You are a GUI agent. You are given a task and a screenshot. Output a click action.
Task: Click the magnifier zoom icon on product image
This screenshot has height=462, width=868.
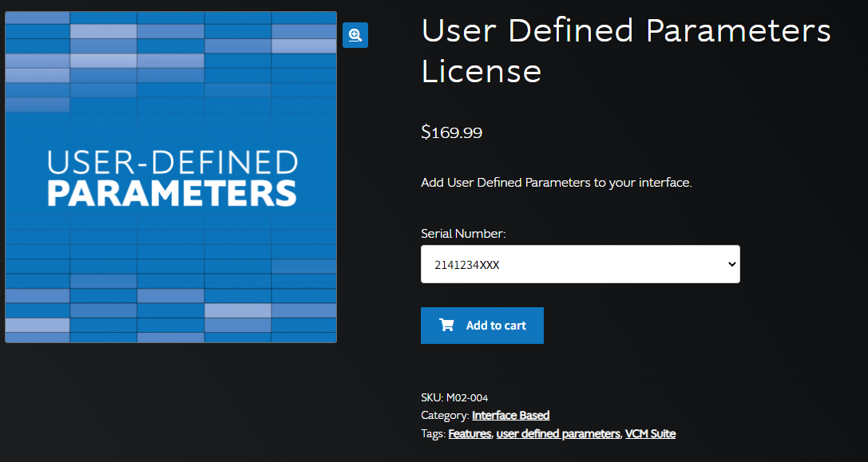(355, 35)
